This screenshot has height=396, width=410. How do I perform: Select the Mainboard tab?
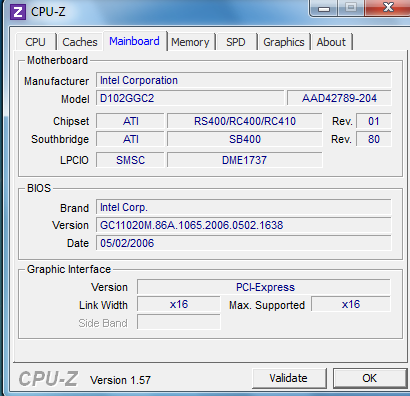(134, 41)
